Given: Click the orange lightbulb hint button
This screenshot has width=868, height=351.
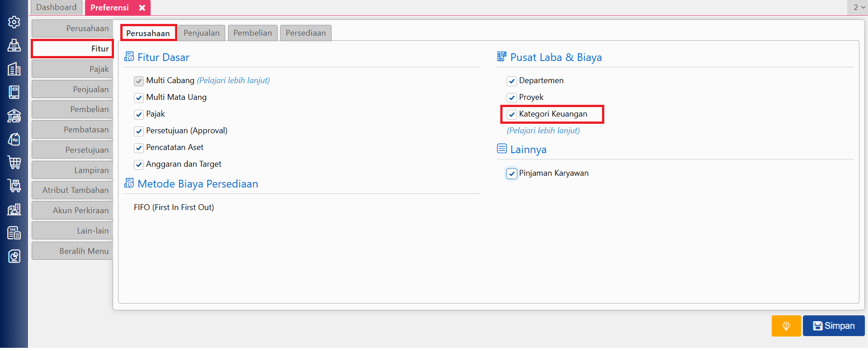Looking at the screenshot, I should pyautogui.click(x=786, y=326).
